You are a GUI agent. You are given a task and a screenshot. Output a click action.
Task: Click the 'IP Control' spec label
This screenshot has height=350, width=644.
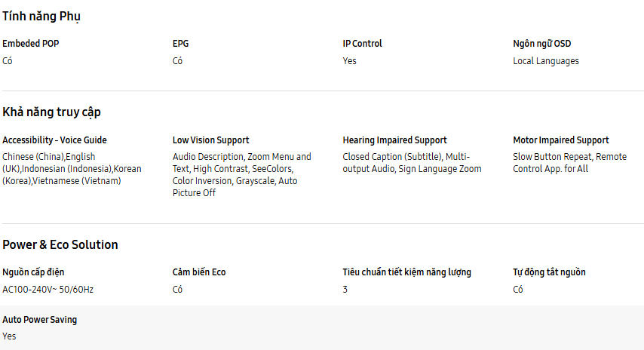coord(362,44)
